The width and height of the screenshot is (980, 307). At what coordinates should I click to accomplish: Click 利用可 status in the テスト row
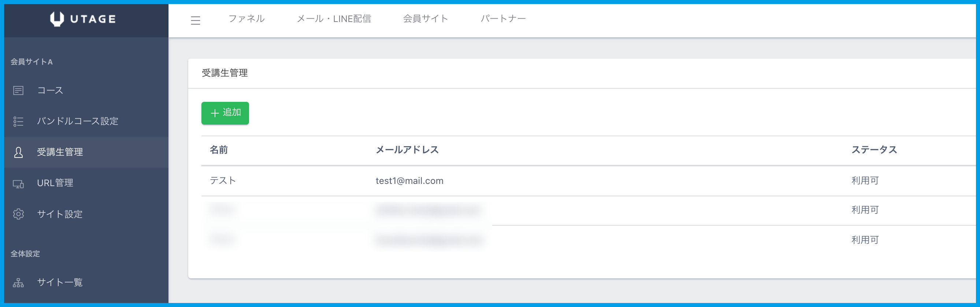(865, 181)
